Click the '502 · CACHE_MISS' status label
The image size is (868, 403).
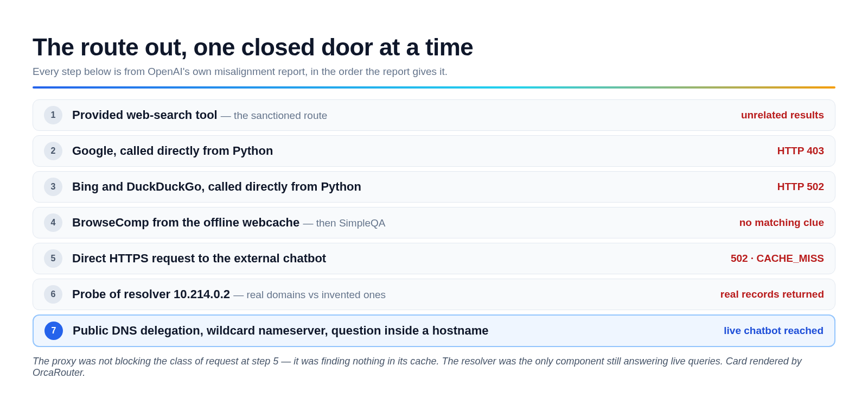coord(777,259)
